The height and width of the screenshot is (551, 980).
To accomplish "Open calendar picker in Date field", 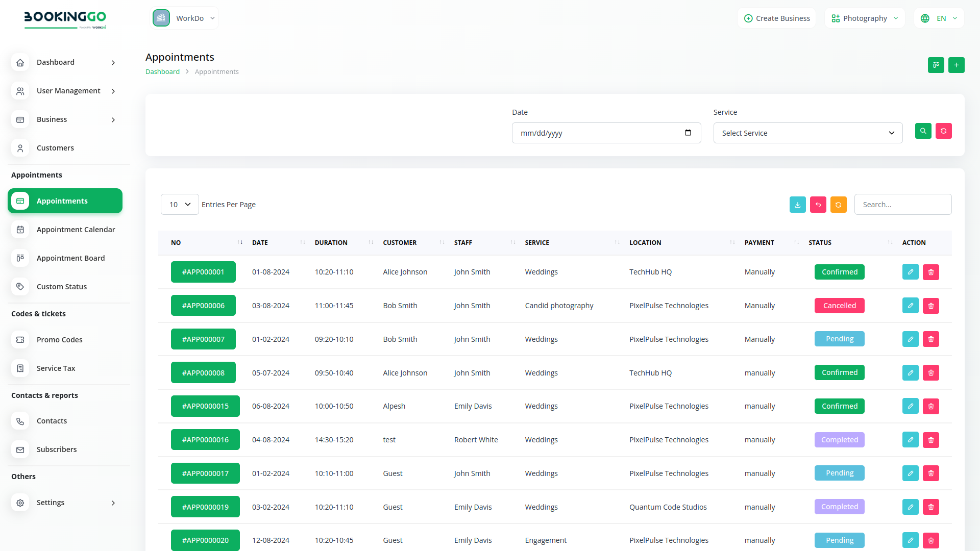I will click(688, 133).
